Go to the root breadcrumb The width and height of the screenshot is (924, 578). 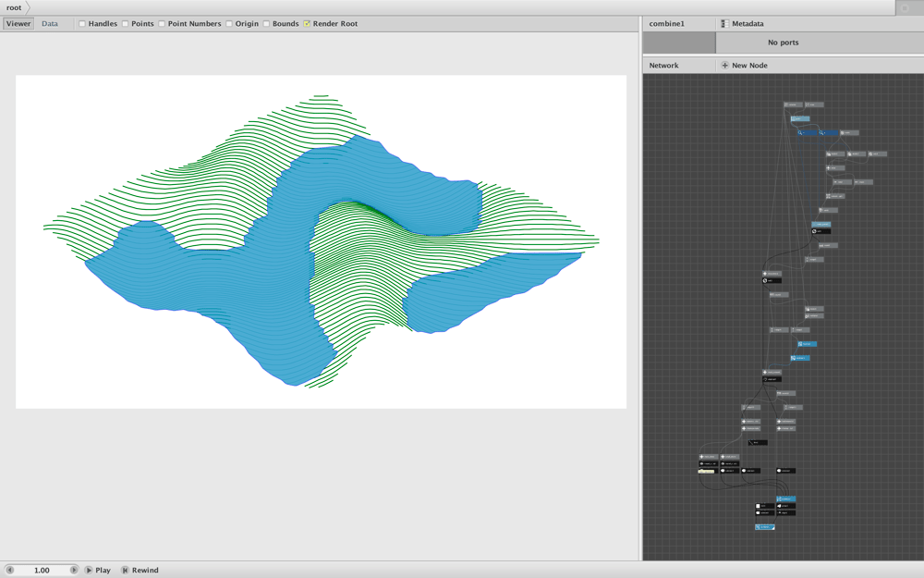(x=14, y=7)
